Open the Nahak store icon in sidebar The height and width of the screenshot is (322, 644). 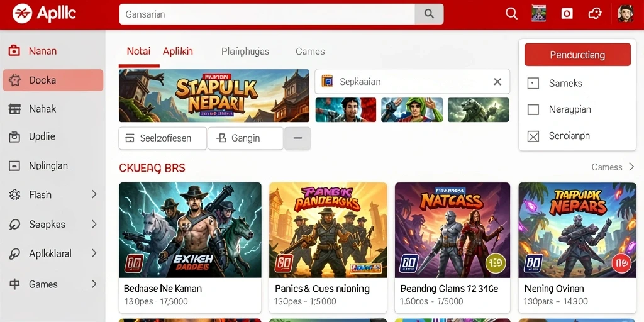[15, 109]
